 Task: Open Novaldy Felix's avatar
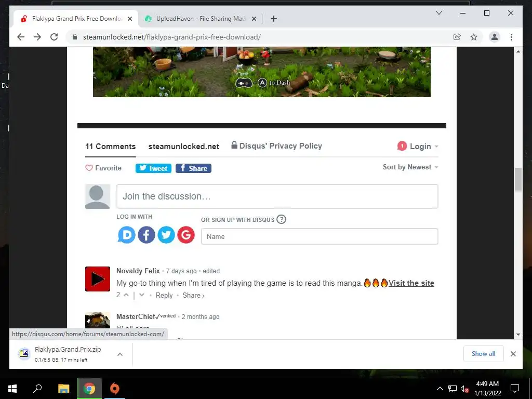98,279
